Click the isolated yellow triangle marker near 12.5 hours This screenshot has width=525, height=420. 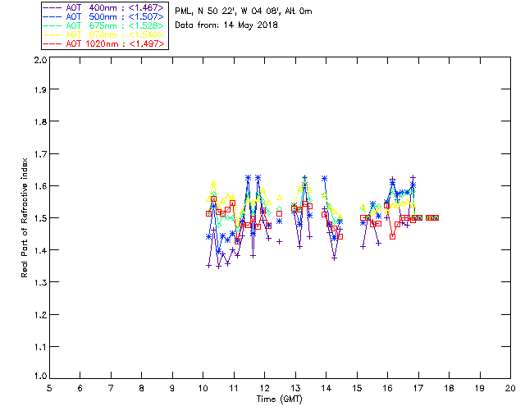pyautogui.click(x=279, y=197)
